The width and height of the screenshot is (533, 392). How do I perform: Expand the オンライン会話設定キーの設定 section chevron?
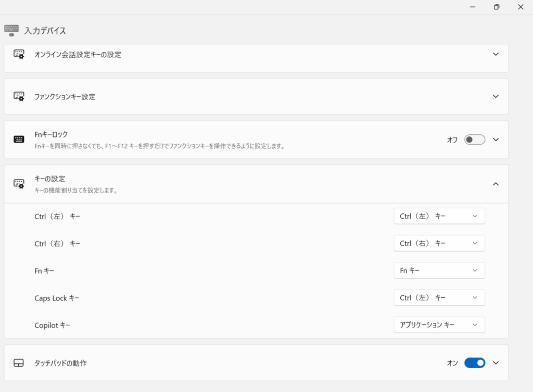pos(496,54)
